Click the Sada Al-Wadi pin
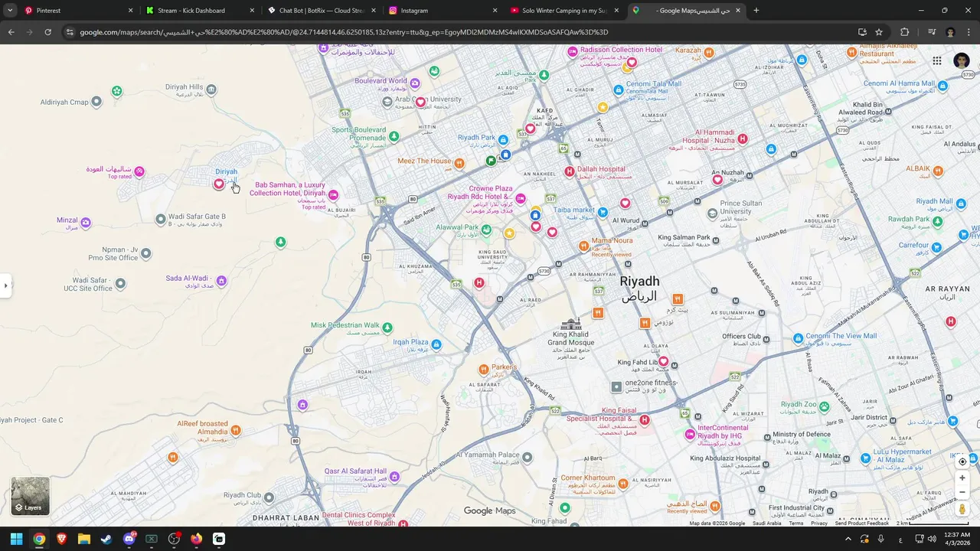The width and height of the screenshot is (980, 551). (x=221, y=281)
